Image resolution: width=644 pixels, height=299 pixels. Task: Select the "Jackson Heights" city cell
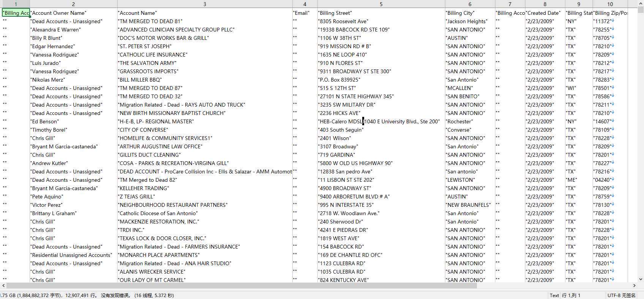pyautogui.click(x=470, y=21)
